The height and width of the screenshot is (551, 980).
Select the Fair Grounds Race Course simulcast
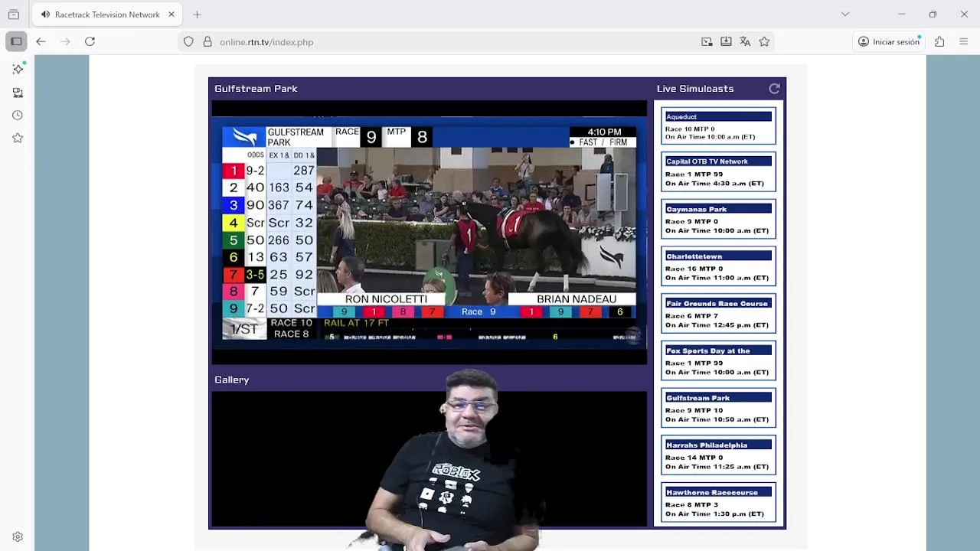(x=718, y=314)
